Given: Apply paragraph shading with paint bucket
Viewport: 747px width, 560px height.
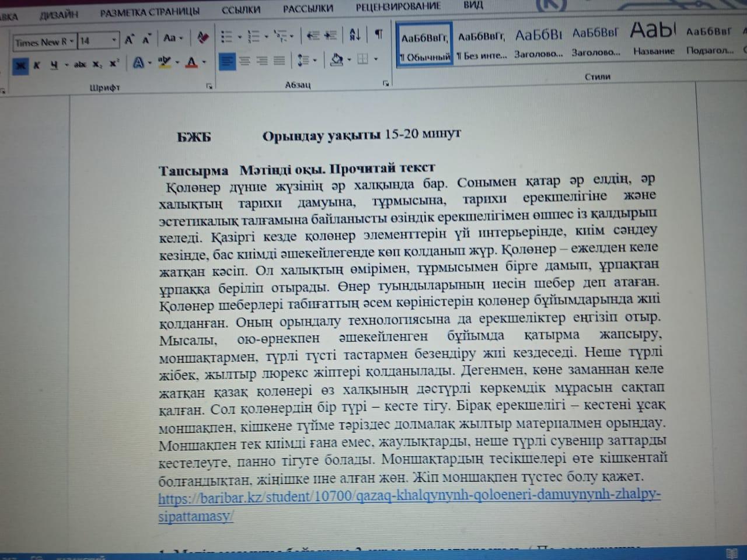Looking at the screenshot, I should (x=336, y=60).
